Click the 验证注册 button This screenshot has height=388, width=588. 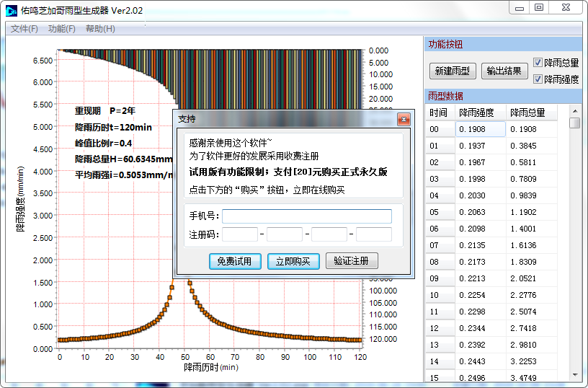tap(352, 261)
